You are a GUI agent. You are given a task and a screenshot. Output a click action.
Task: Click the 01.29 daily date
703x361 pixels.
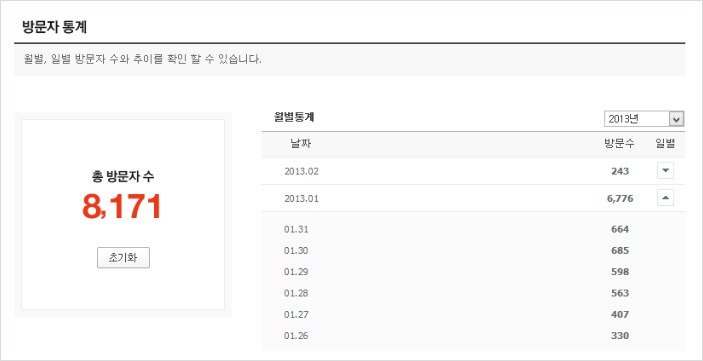[x=296, y=272]
